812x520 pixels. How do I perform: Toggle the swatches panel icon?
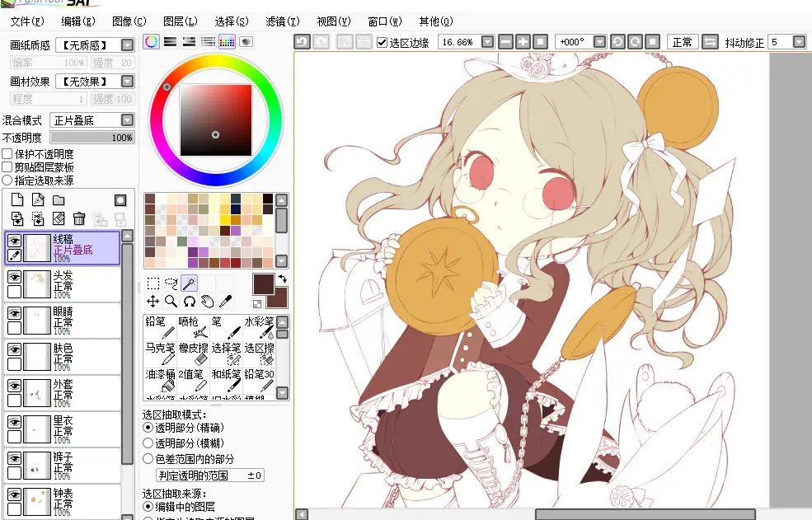coord(227,42)
